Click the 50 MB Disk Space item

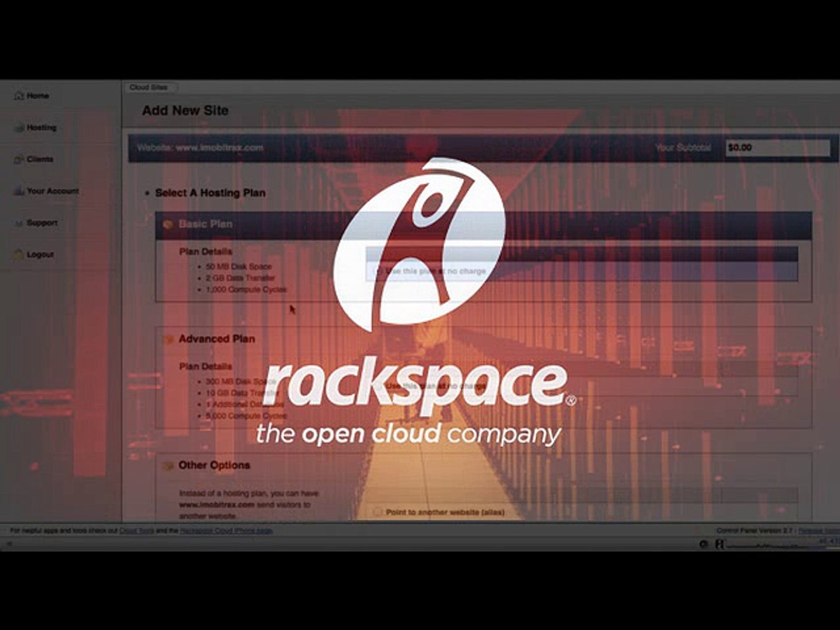239,267
